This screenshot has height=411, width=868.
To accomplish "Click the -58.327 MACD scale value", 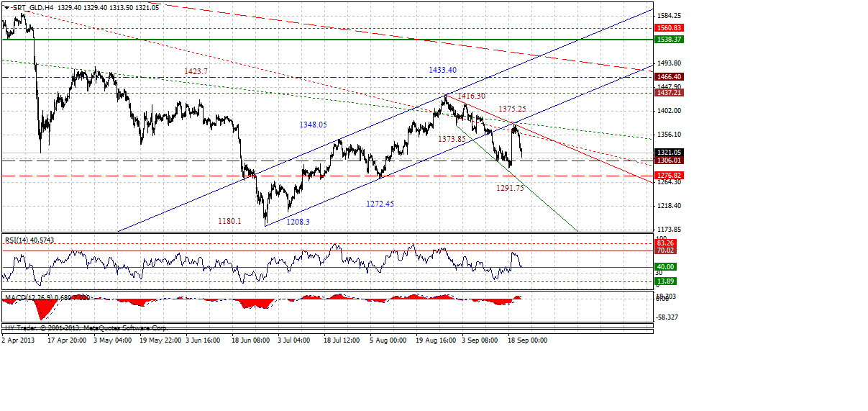I will (x=669, y=317).
